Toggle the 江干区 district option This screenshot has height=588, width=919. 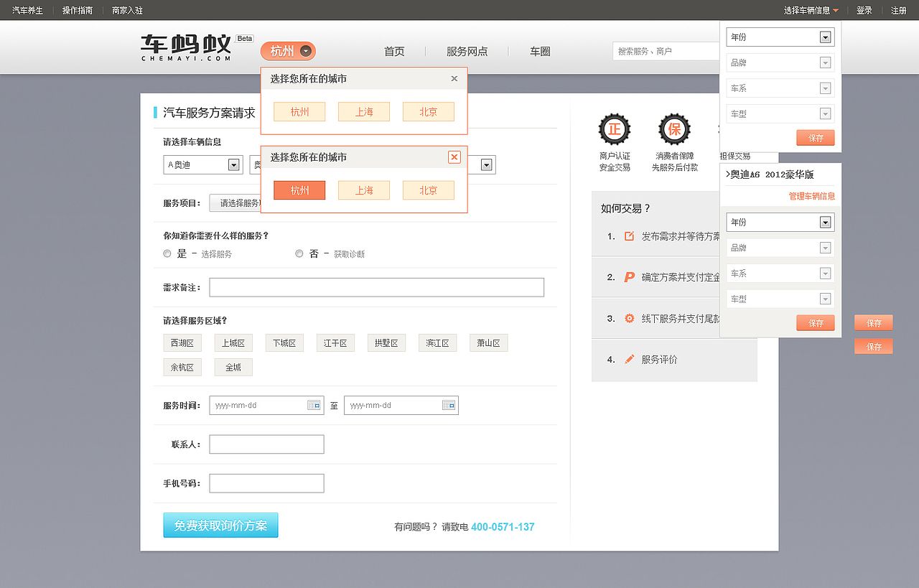tap(335, 343)
